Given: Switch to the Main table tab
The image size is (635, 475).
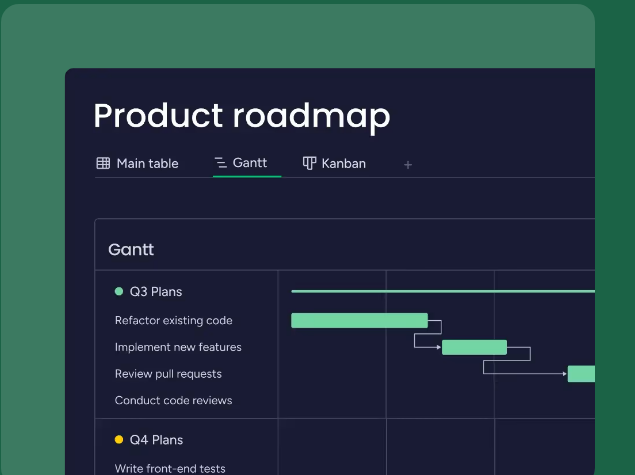Looking at the screenshot, I should (x=147, y=163).
